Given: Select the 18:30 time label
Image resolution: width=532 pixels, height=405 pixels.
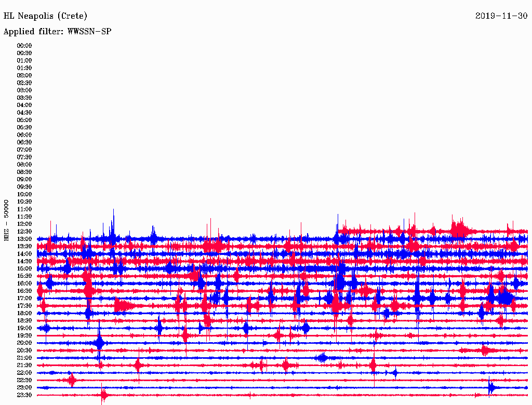Looking at the screenshot, I should 24,320.
